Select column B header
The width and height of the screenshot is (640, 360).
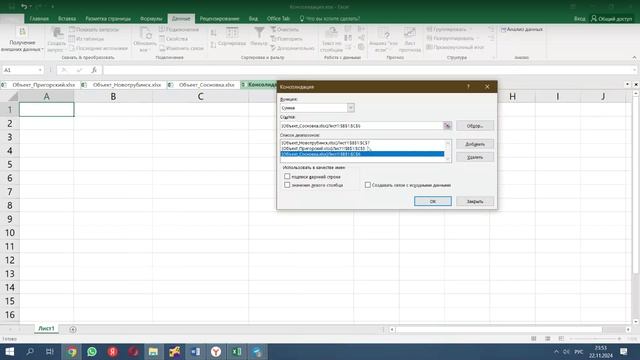113,97
